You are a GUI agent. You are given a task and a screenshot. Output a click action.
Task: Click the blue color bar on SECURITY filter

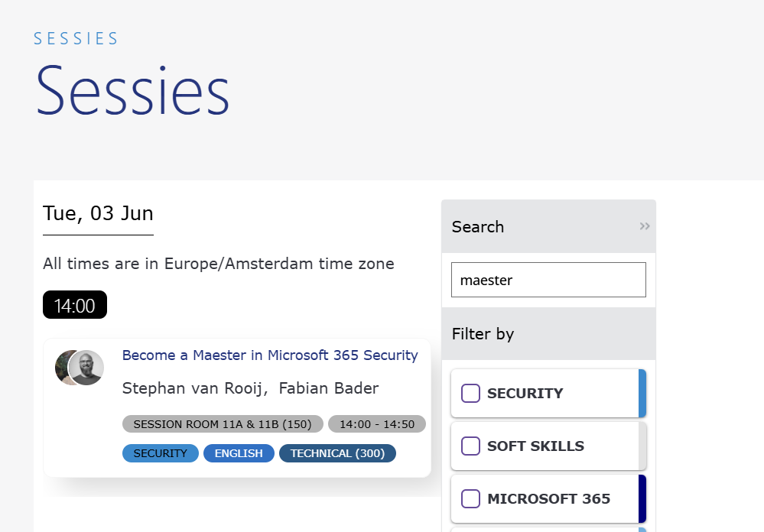tap(642, 393)
